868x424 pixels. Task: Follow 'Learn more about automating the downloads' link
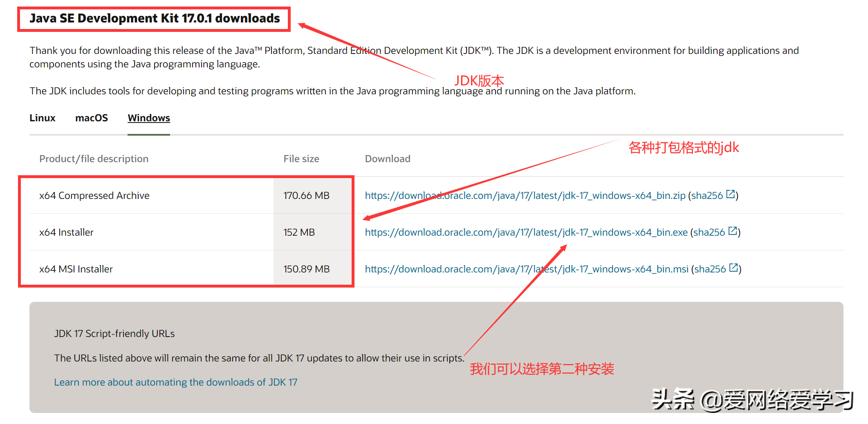pyautogui.click(x=176, y=382)
